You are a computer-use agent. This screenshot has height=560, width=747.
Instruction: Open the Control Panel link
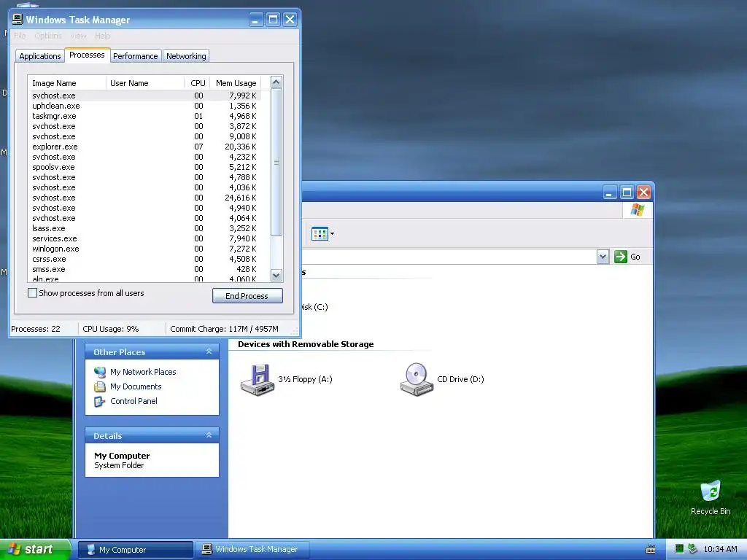click(x=134, y=402)
